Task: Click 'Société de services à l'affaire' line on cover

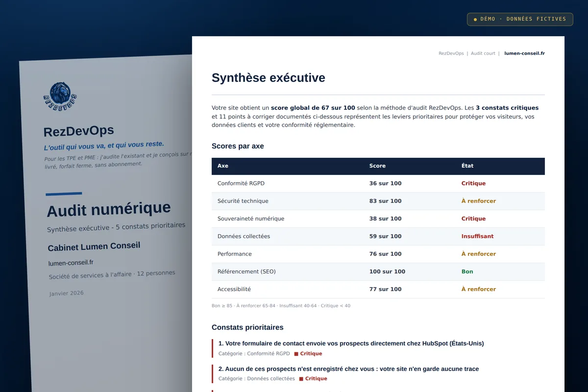Action: tap(112, 274)
